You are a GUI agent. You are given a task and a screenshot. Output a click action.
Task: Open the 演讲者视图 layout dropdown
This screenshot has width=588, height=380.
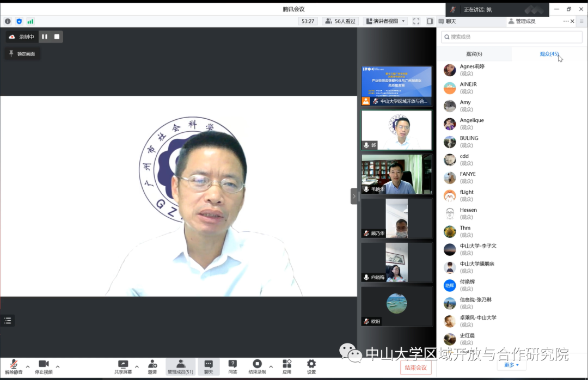pos(385,21)
